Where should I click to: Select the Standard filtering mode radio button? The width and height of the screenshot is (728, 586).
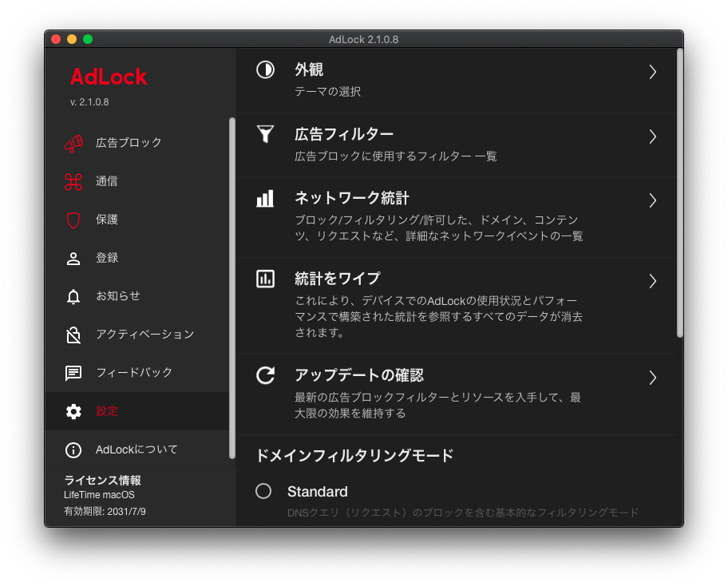(263, 491)
